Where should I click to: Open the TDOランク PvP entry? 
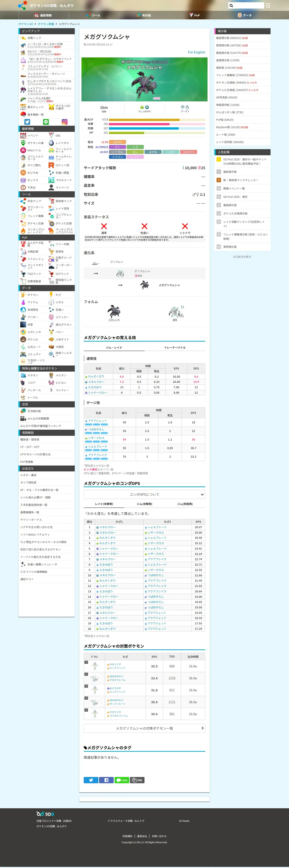32,274
